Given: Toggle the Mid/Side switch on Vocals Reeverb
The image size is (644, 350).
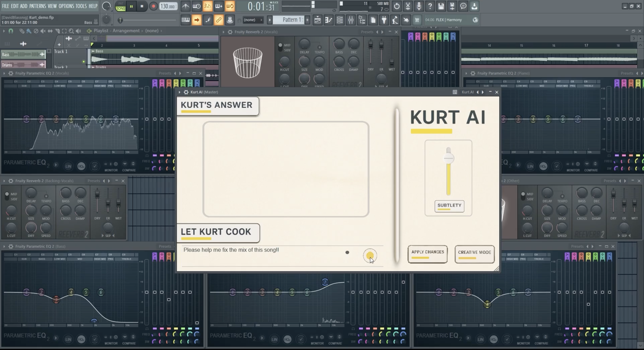Looking at the screenshot, I should 280,47.
